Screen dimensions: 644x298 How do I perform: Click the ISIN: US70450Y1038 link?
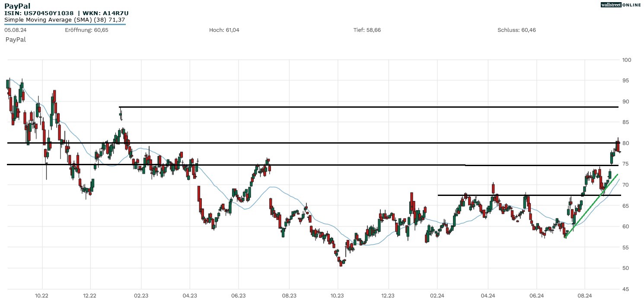point(38,13)
